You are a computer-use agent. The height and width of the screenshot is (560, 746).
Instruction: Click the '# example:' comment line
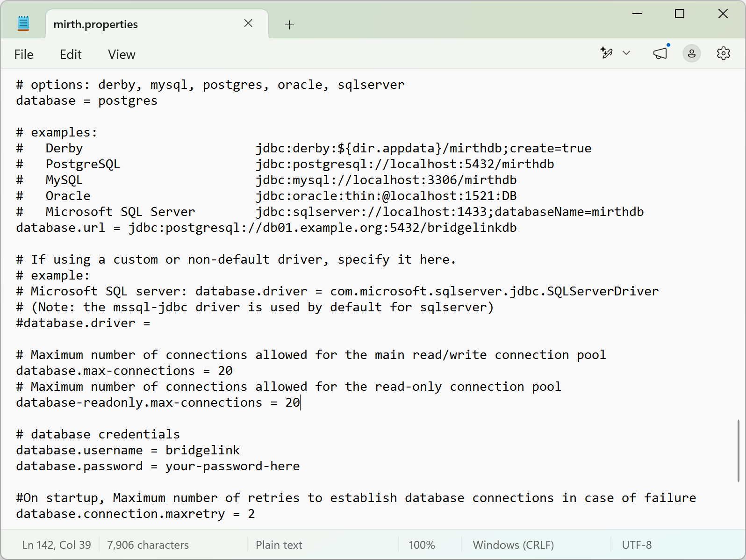tap(53, 276)
